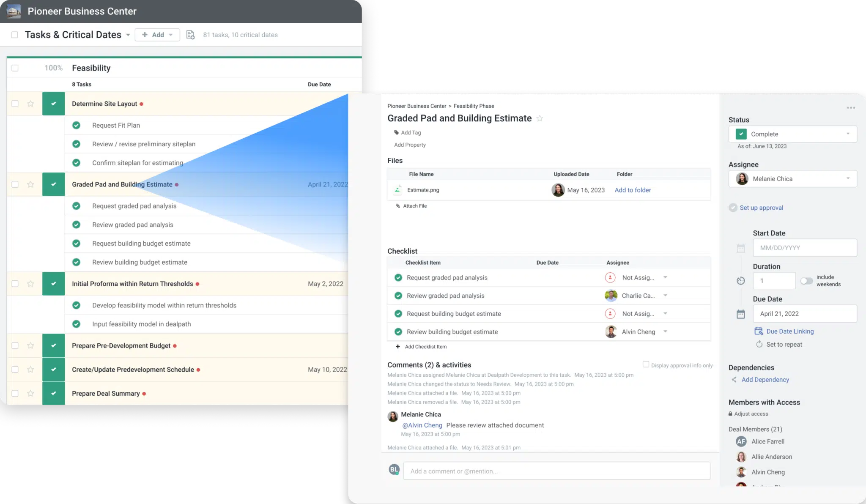Click the Set to repeat icon
This screenshot has width=866, height=504.
coord(759,344)
